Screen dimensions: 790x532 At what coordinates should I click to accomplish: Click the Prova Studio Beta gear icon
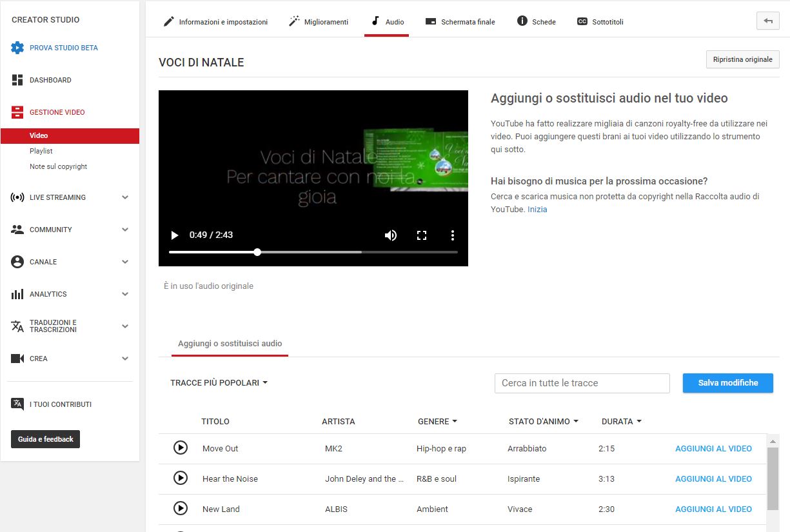coord(17,48)
